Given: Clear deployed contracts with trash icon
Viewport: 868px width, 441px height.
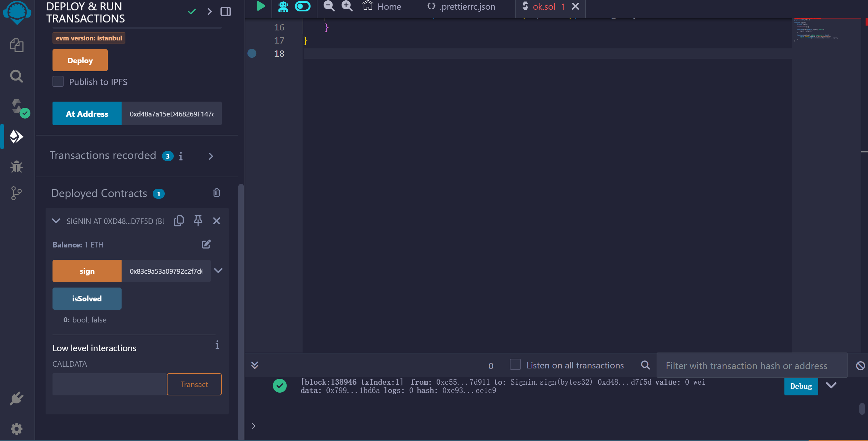Looking at the screenshot, I should tap(217, 193).
